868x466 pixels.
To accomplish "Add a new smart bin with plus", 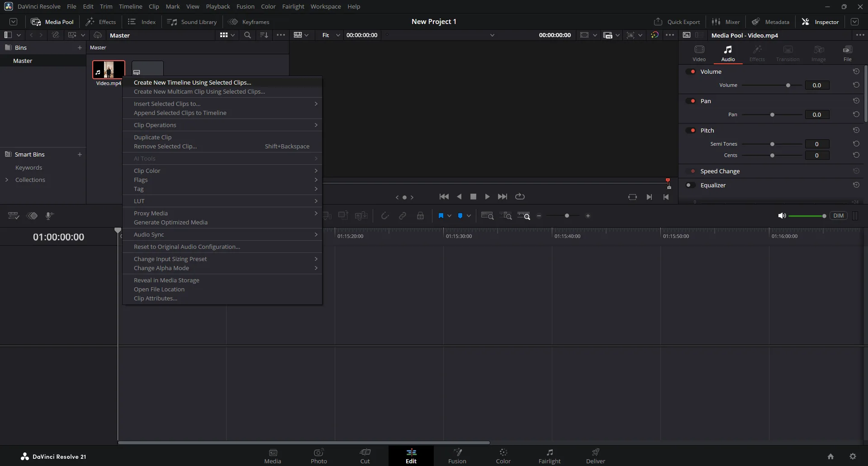I will click(x=80, y=154).
